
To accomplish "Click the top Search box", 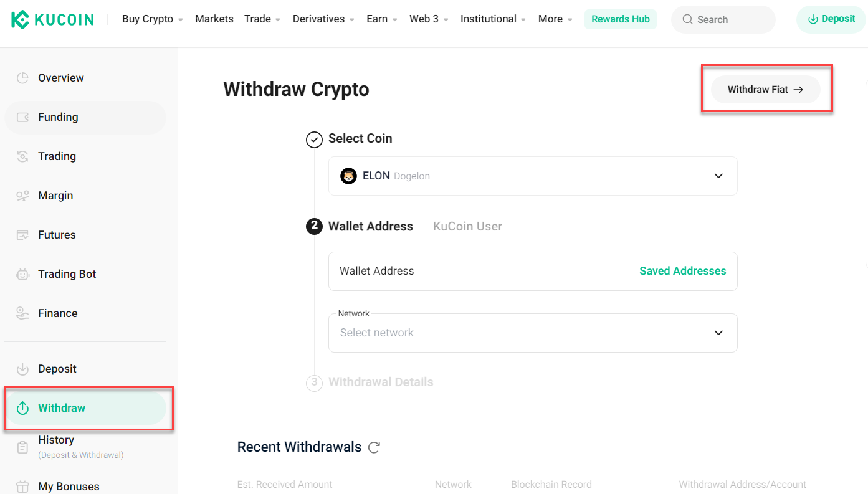I will pos(723,19).
